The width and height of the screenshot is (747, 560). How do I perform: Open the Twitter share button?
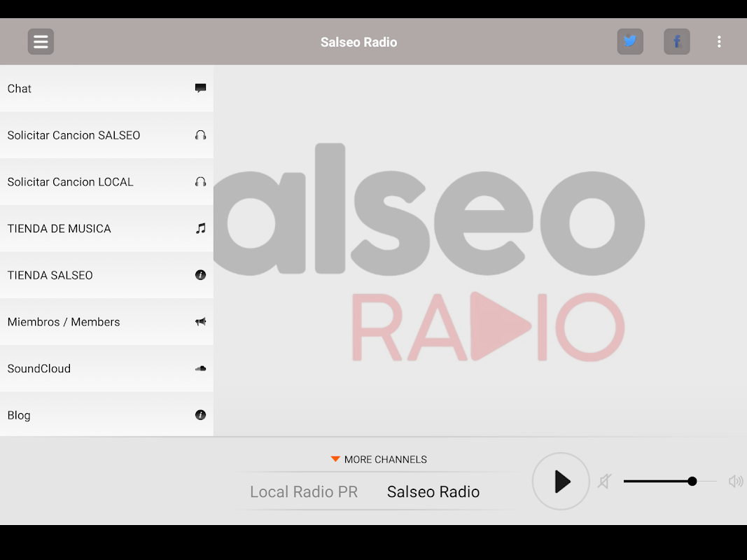[x=630, y=42]
